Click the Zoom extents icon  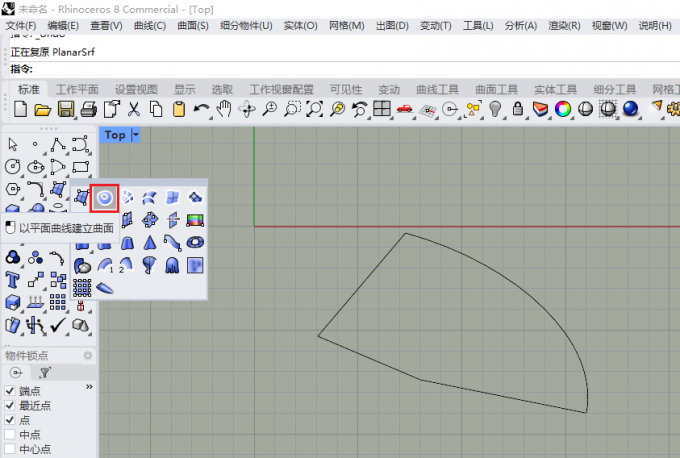[x=315, y=109]
